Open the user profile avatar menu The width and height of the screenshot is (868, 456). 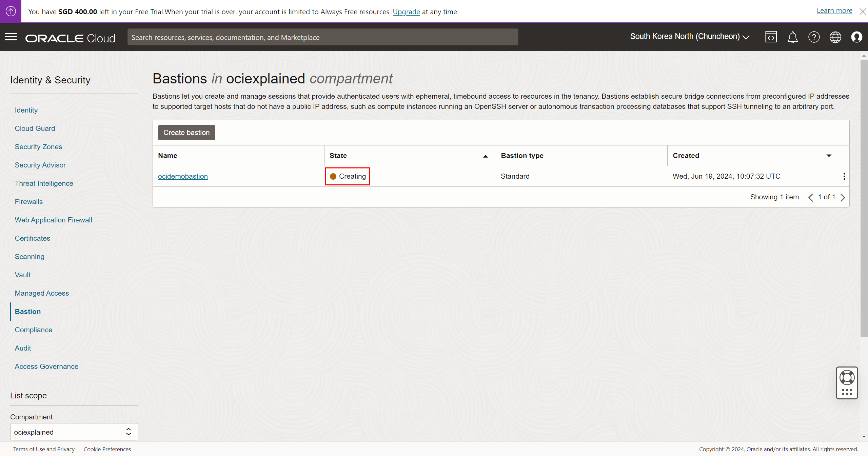click(856, 37)
